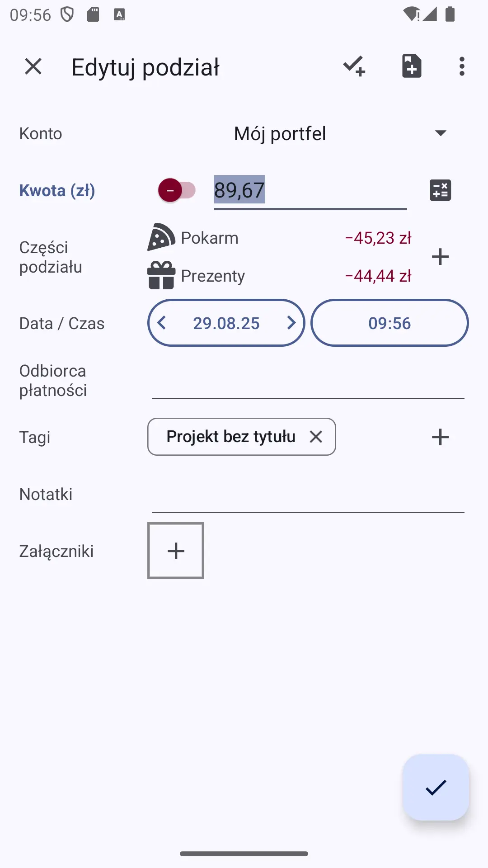Toggle the expense/income sign switch
Image resolution: width=488 pixels, height=868 pixels.
point(177,190)
